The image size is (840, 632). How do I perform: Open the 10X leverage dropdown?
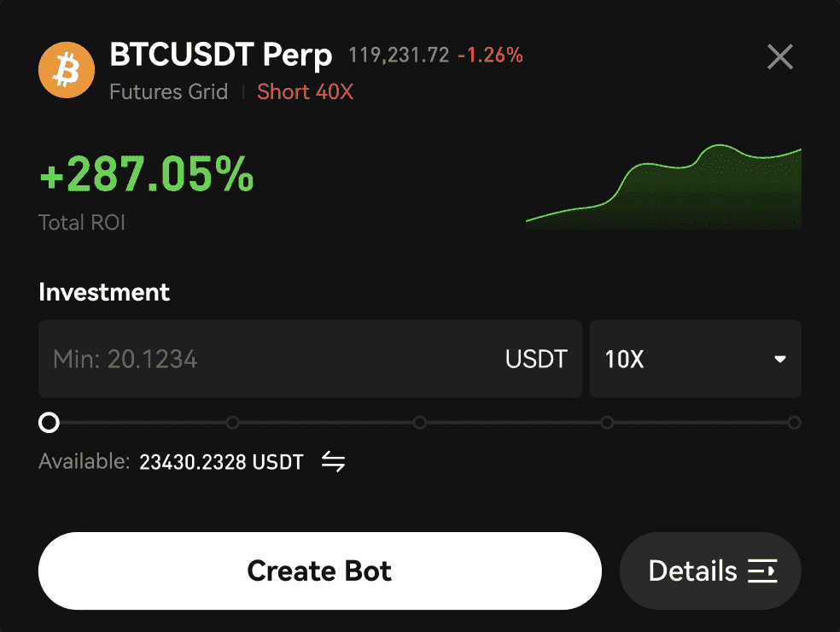point(695,359)
